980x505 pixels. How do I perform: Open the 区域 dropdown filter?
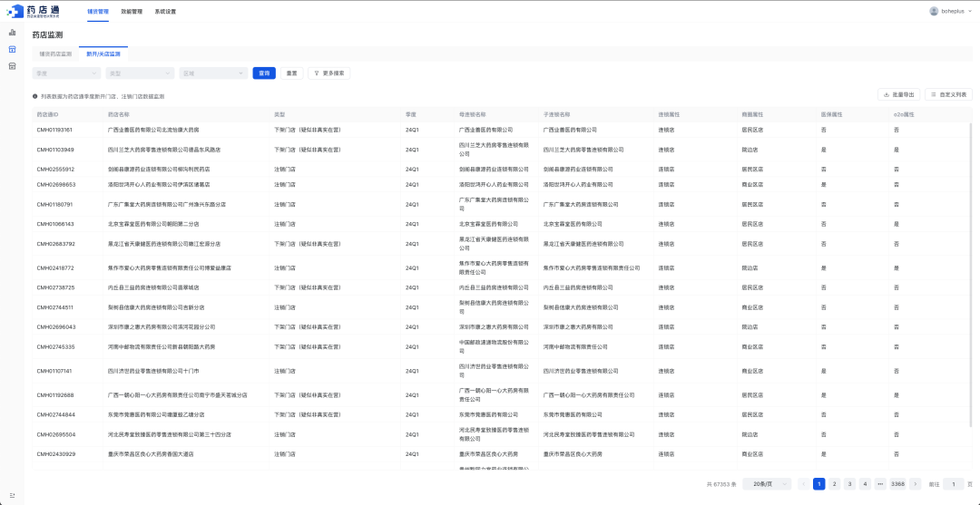[213, 73]
